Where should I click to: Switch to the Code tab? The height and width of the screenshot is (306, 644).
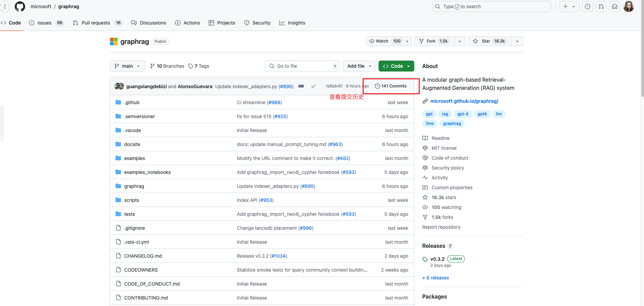coord(11,23)
